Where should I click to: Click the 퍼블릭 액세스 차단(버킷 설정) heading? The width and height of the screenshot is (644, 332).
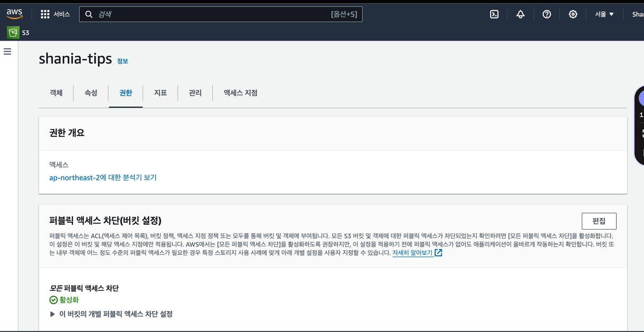[x=105, y=220]
